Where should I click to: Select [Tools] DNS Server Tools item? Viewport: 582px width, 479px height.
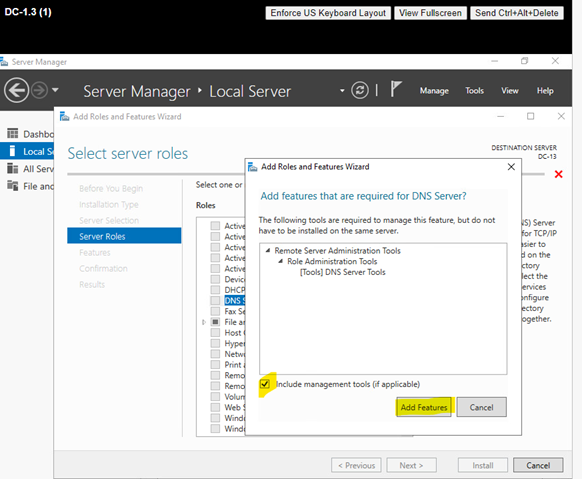pos(343,272)
